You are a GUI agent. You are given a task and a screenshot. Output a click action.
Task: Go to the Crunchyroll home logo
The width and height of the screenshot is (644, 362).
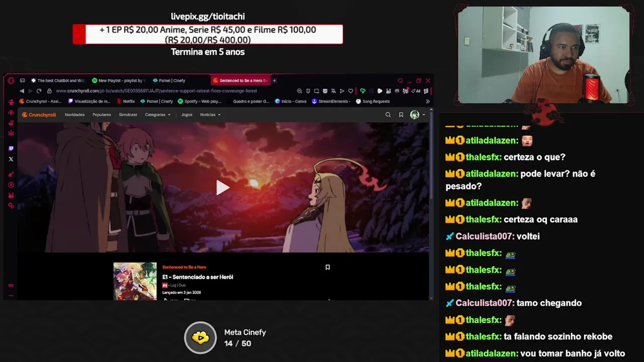pyautogui.click(x=39, y=115)
